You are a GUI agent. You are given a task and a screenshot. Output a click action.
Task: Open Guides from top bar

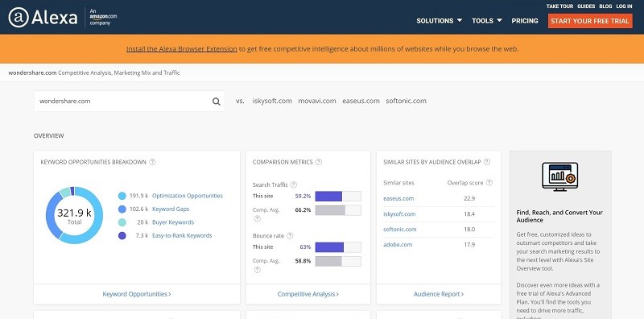click(586, 6)
